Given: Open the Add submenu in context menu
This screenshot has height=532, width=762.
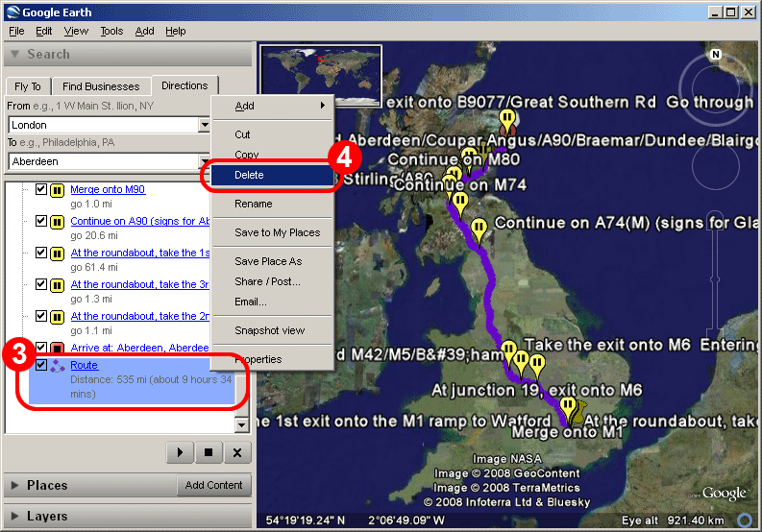Looking at the screenshot, I should pyautogui.click(x=273, y=106).
